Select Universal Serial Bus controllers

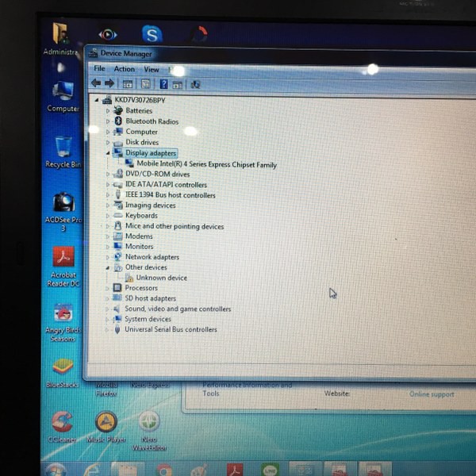tap(171, 329)
